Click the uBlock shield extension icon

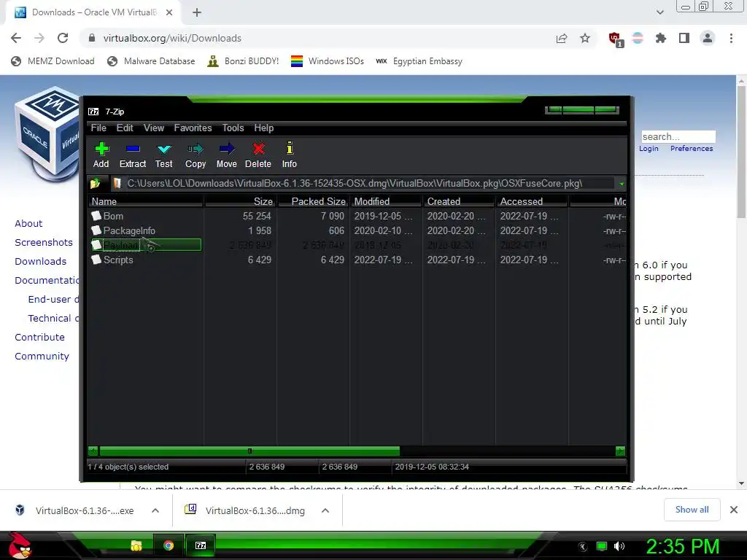[x=615, y=39]
